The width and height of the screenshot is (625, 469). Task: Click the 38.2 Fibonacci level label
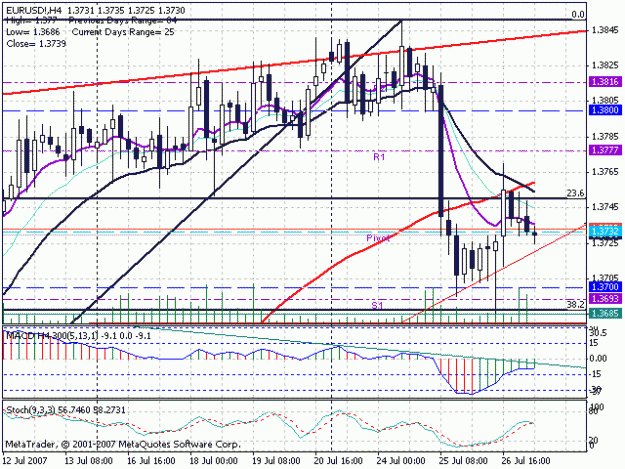tap(576, 305)
